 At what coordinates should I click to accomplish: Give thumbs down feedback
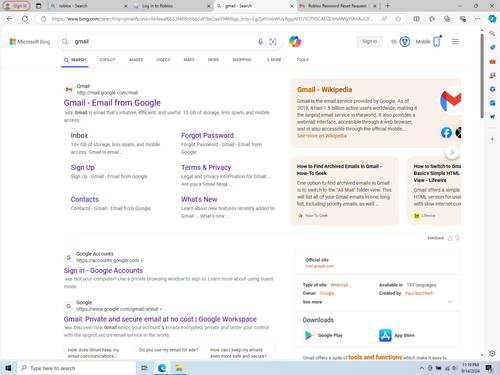tap(457, 238)
